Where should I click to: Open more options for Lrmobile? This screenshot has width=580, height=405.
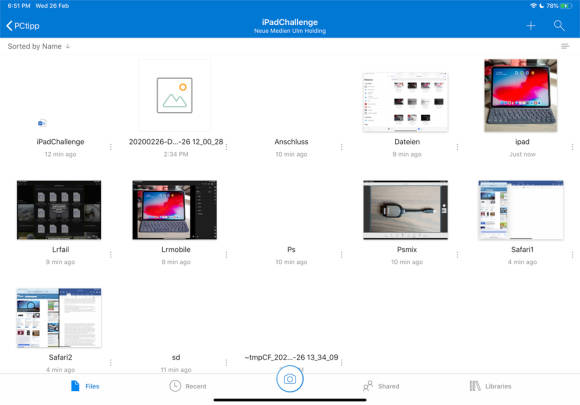[226, 254]
